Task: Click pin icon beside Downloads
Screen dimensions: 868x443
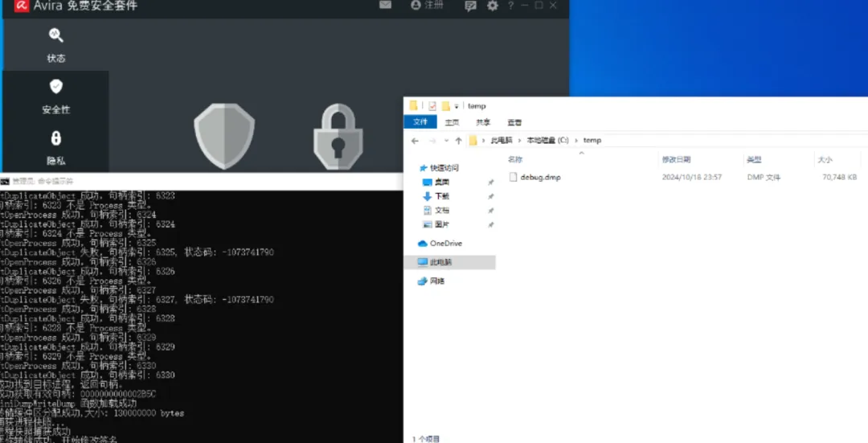Action: coord(490,196)
